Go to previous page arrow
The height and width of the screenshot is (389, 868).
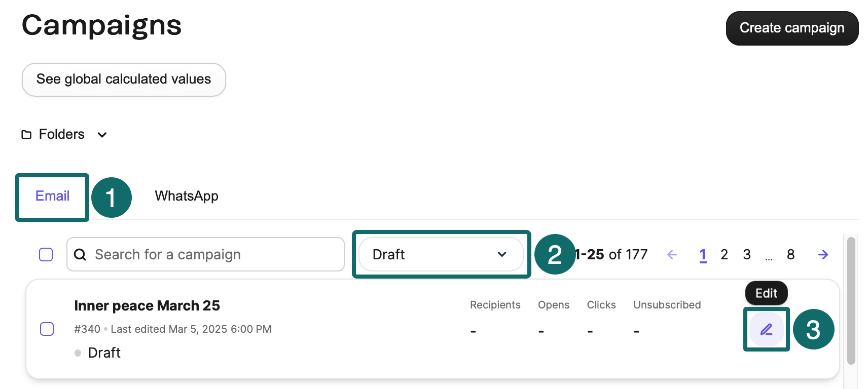[672, 254]
